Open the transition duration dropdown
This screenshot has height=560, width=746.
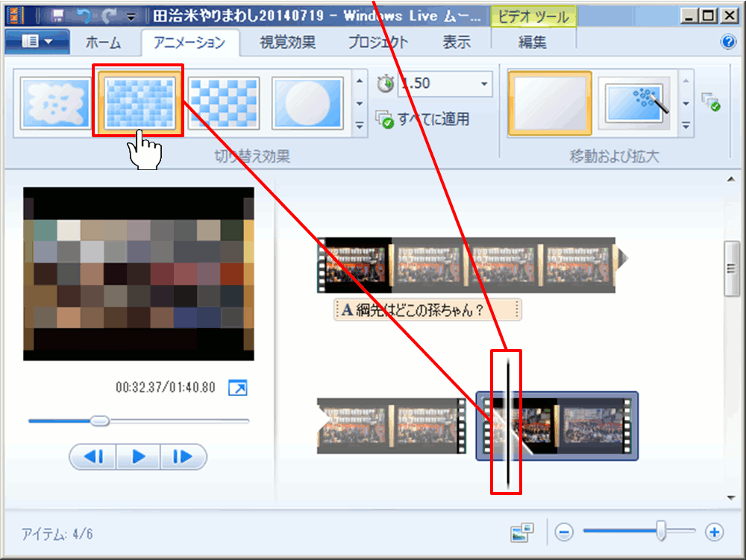(x=485, y=84)
